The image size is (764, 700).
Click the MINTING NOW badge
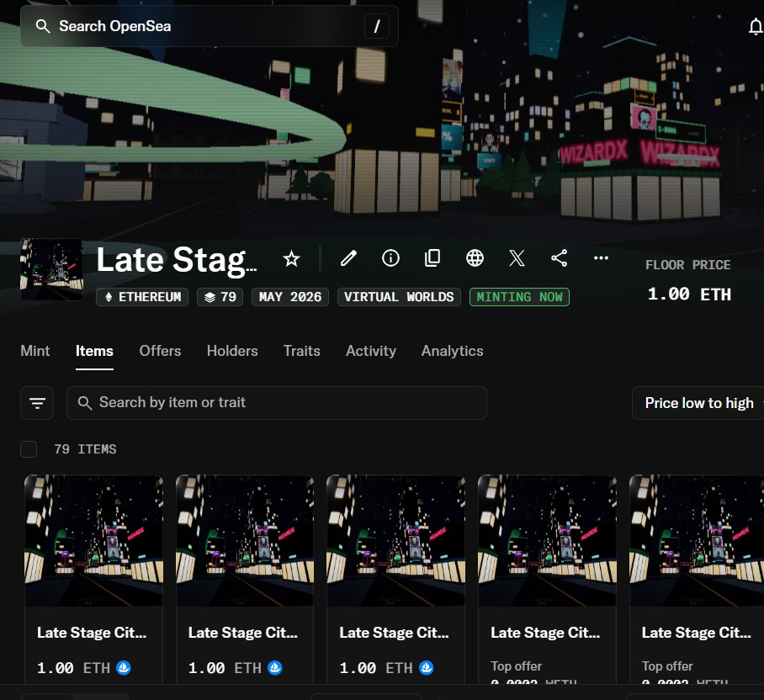(519, 297)
